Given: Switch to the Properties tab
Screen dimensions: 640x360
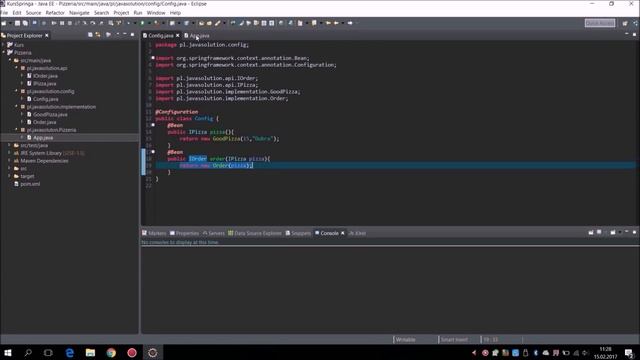Looking at the screenshot, I should pyautogui.click(x=184, y=233).
